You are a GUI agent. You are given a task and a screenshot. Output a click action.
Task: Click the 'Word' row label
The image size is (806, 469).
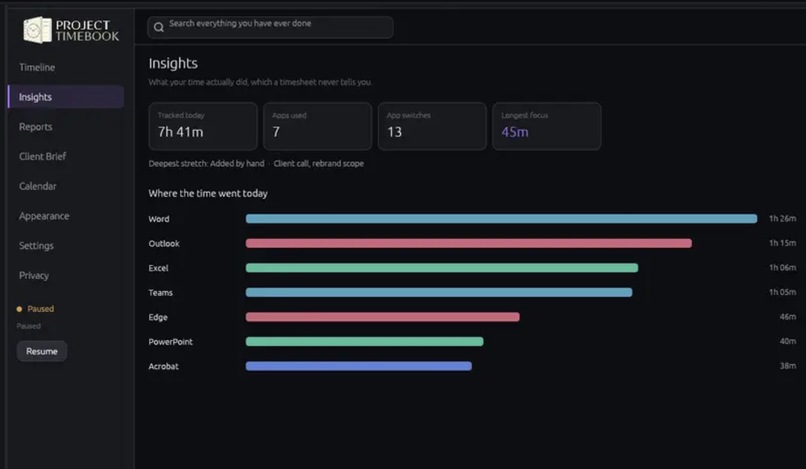click(159, 219)
